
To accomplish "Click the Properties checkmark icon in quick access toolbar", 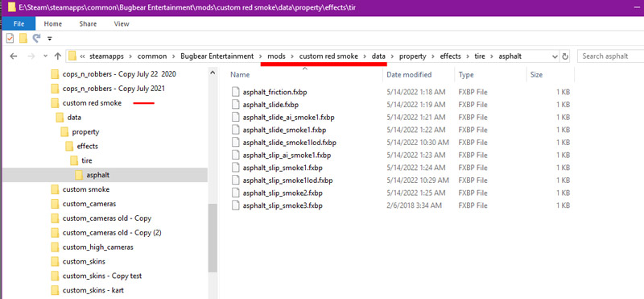I will coord(10,38).
